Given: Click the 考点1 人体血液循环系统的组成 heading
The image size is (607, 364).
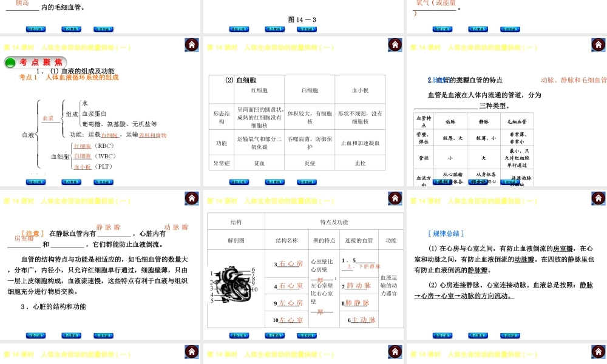Looking at the screenshot, I should point(69,78).
